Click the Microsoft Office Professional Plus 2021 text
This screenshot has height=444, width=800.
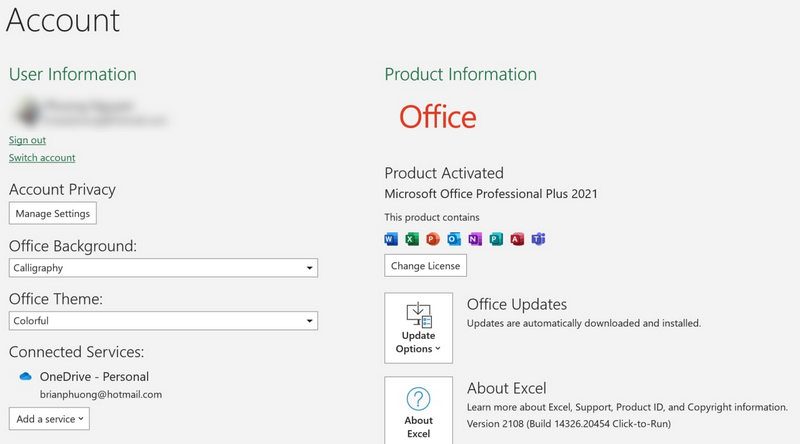[491, 194]
